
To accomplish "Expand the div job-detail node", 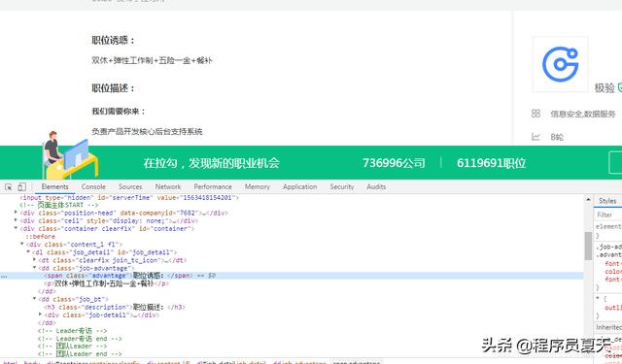I will [40, 314].
